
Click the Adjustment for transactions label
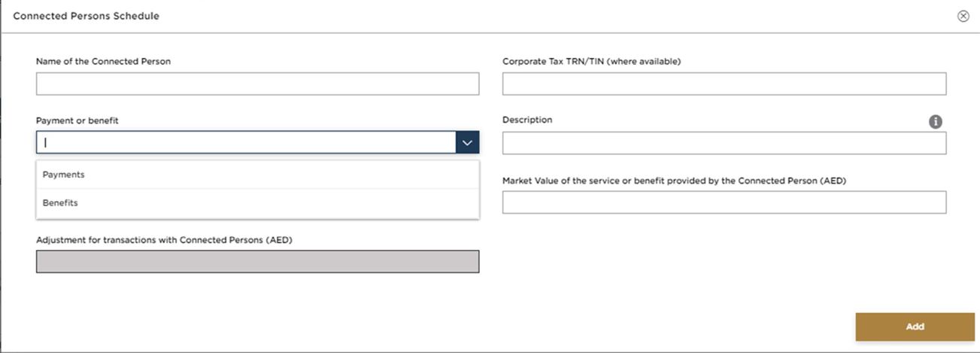tap(164, 240)
